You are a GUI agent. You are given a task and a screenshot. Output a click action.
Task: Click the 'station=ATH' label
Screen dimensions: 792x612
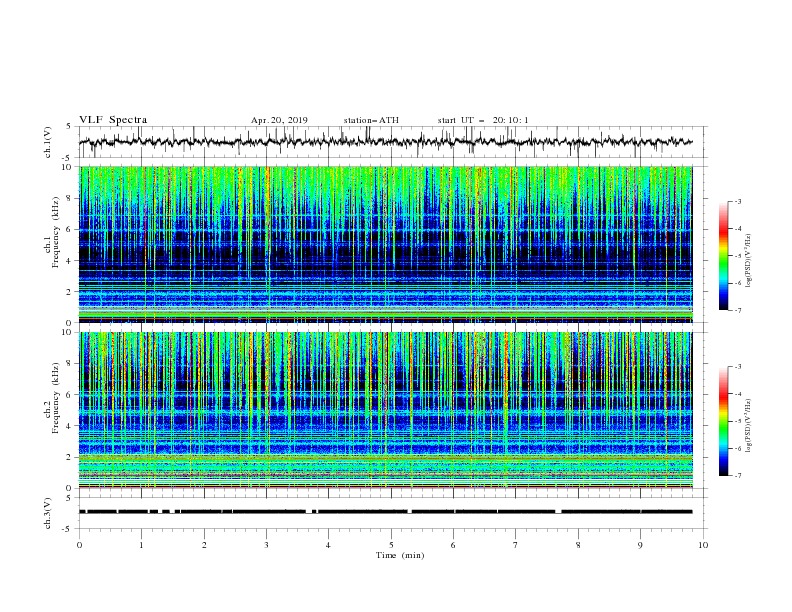coord(371,120)
